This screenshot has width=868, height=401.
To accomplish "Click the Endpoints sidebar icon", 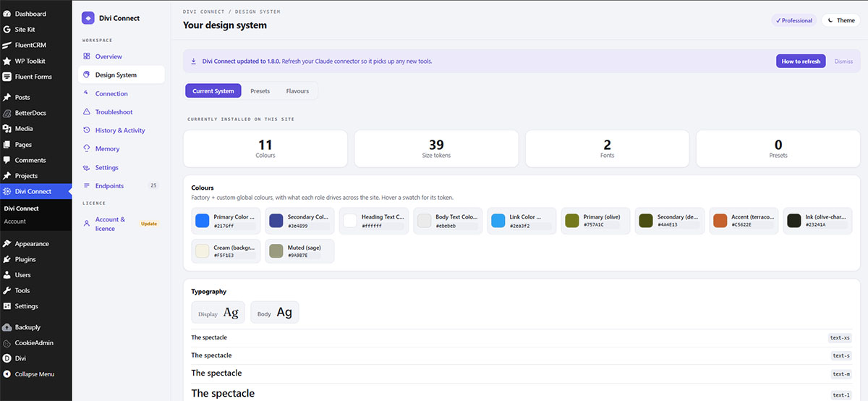I will pos(87,186).
